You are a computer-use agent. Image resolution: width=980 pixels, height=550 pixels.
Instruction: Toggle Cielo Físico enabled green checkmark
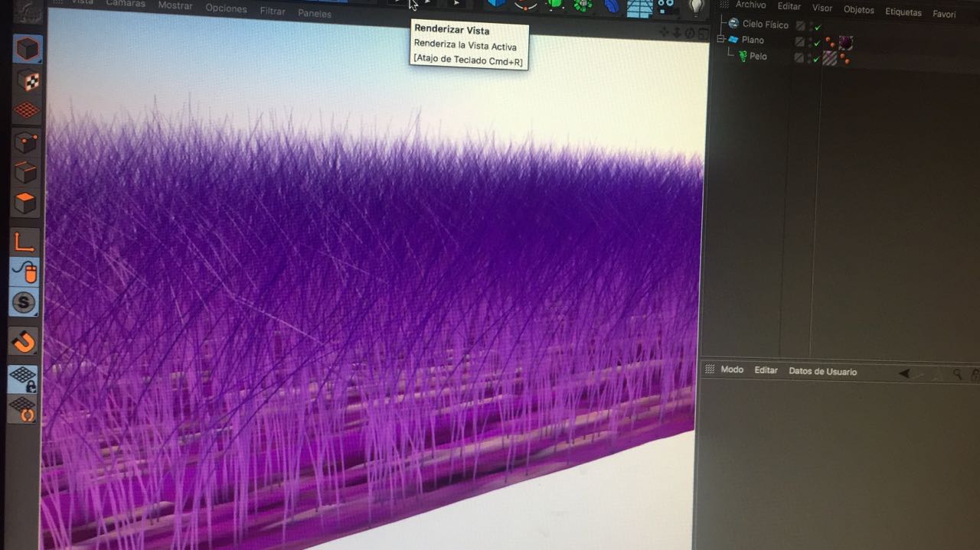818,27
